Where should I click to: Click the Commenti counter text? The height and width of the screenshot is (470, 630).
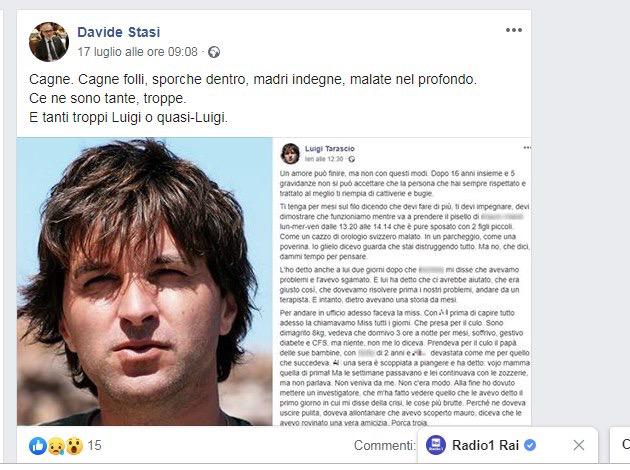click(x=384, y=445)
